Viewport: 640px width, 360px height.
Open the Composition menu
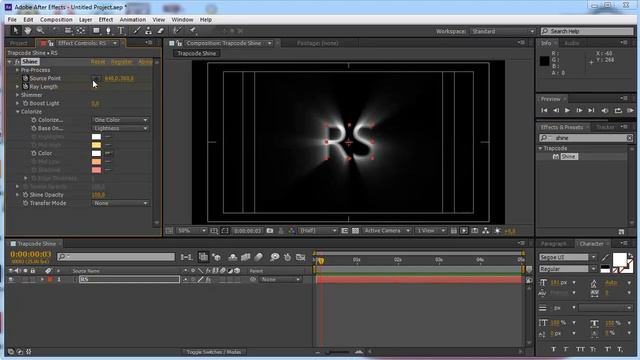pyautogui.click(x=56, y=20)
